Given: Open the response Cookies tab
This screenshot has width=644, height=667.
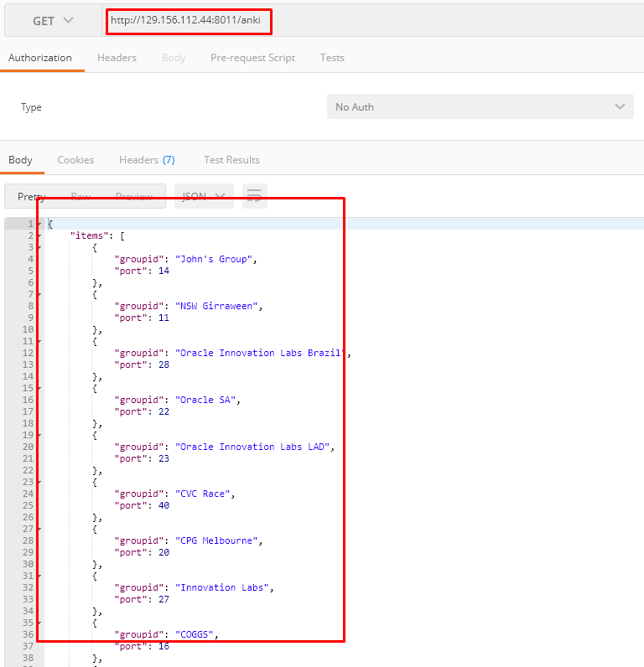Looking at the screenshot, I should pyautogui.click(x=75, y=160).
